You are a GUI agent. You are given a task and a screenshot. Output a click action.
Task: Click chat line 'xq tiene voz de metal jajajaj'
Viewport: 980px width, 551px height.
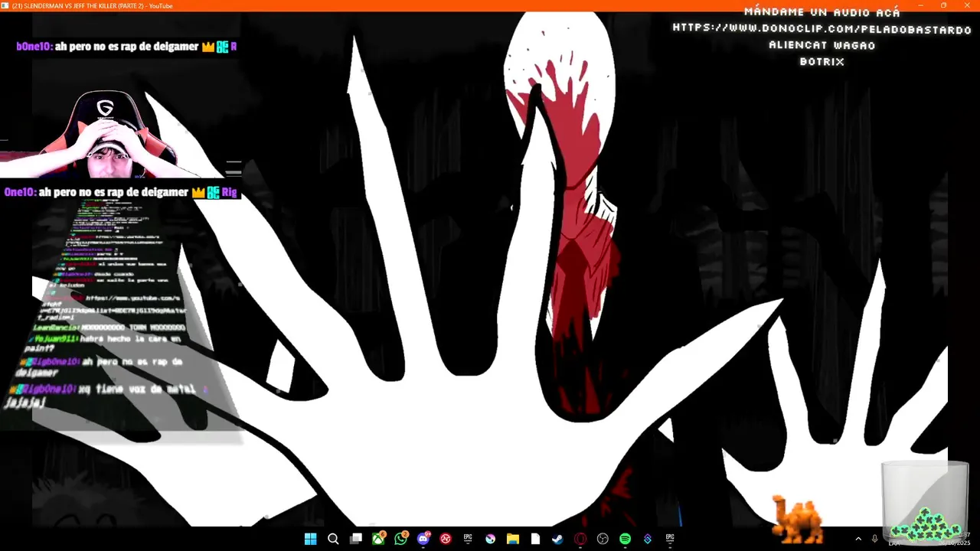[x=107, y=395]
